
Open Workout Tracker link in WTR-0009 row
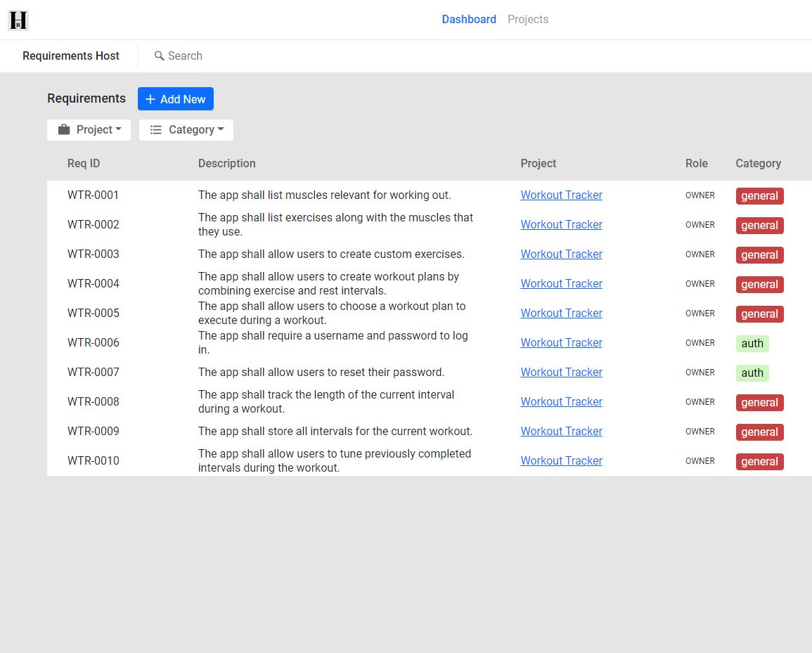tap(561, 431)
